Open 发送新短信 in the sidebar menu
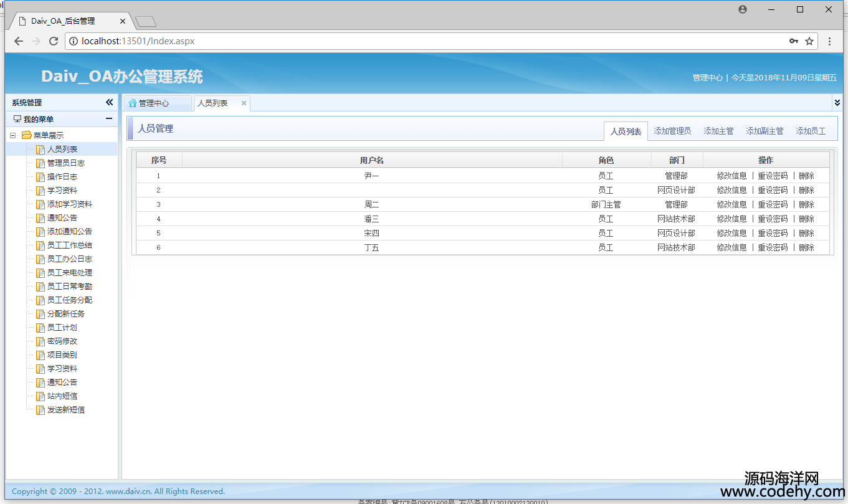This screenshot has width=848, height=504. 65,410
